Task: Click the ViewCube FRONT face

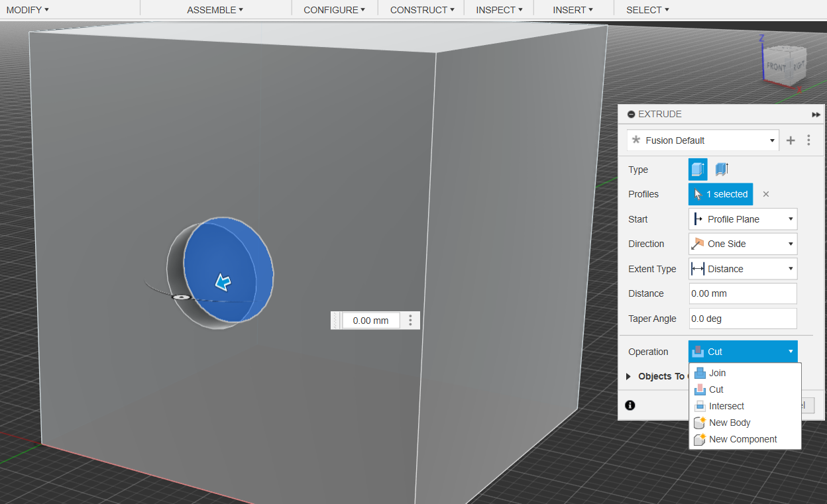Action: pyautogui.click(x=776, y=67)
